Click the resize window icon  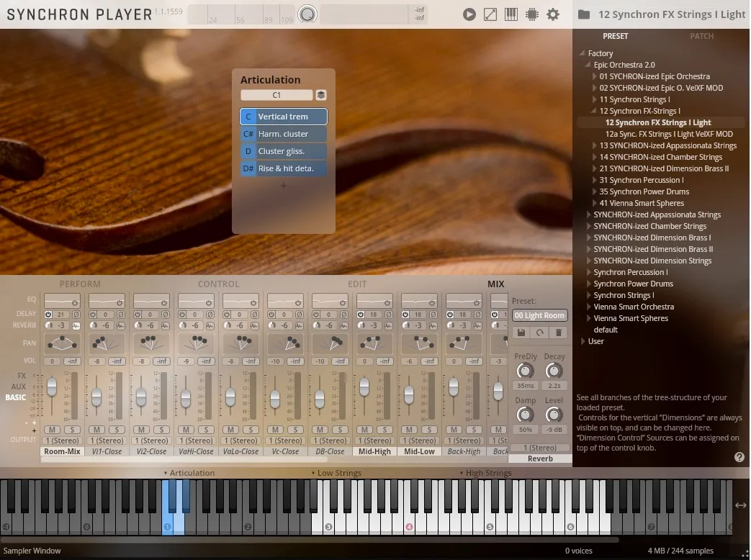tap(490, 14)
